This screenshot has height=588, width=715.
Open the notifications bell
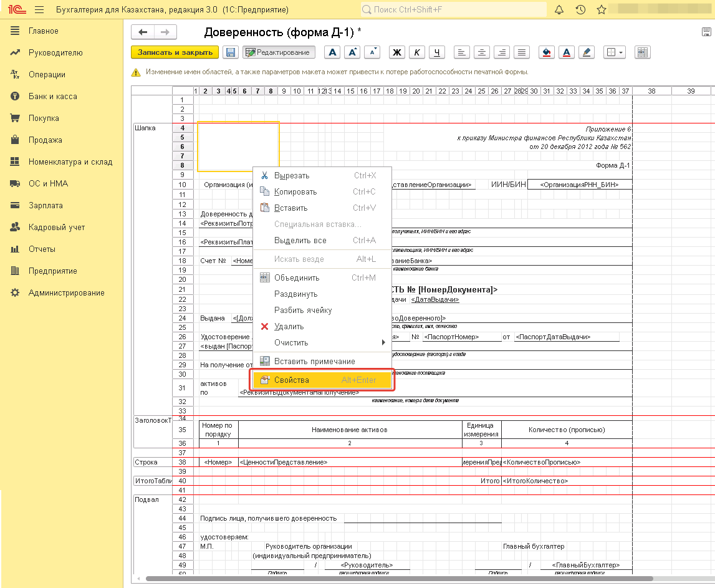pos(559,9)
